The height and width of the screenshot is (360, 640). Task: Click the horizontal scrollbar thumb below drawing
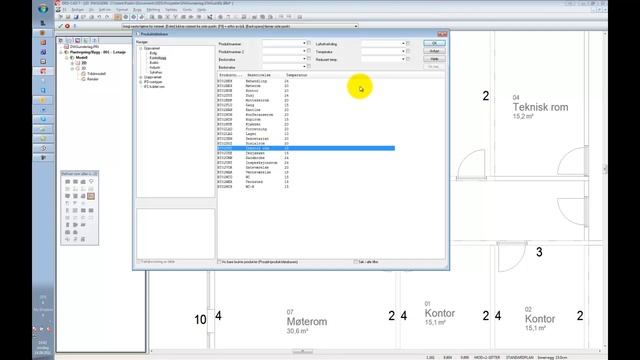click(303, 351)
